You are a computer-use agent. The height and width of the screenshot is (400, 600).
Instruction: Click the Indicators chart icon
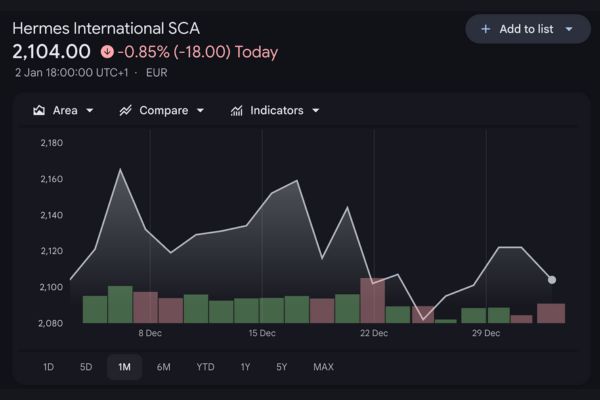236,110
